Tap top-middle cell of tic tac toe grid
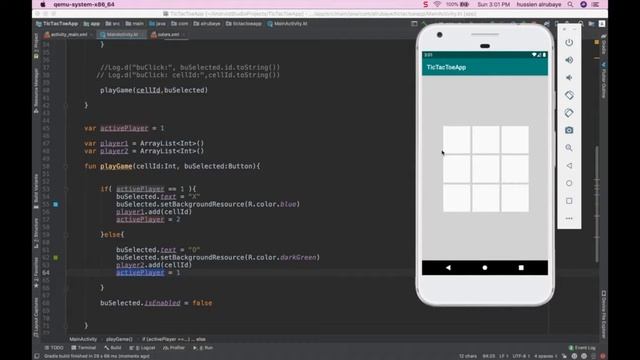 (485, 140)
